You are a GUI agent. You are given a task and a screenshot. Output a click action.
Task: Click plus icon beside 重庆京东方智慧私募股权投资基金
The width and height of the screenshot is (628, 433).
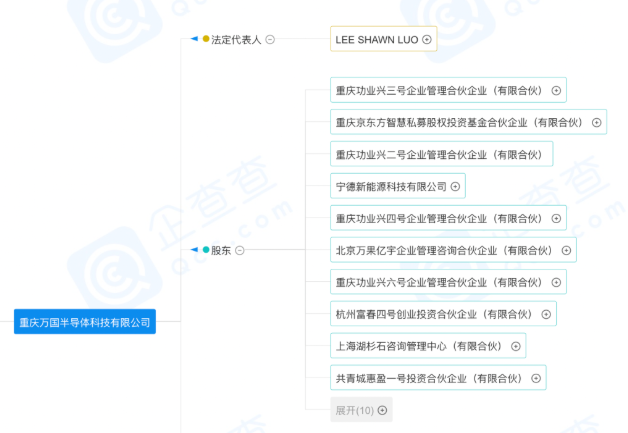click(597, 122)
